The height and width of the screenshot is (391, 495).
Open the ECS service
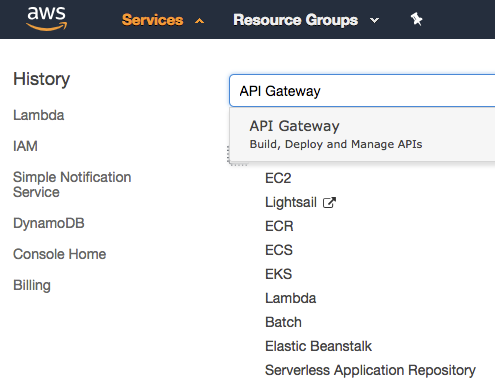(279, 250)
